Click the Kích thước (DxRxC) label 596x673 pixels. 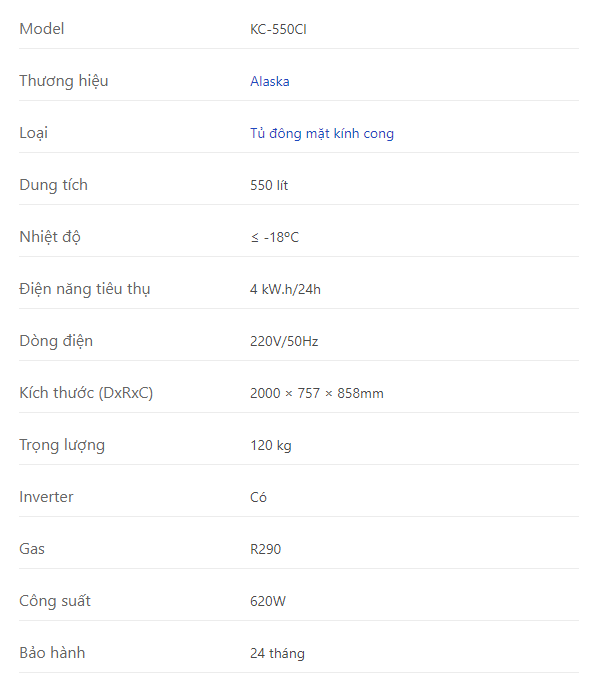(86, 393)
